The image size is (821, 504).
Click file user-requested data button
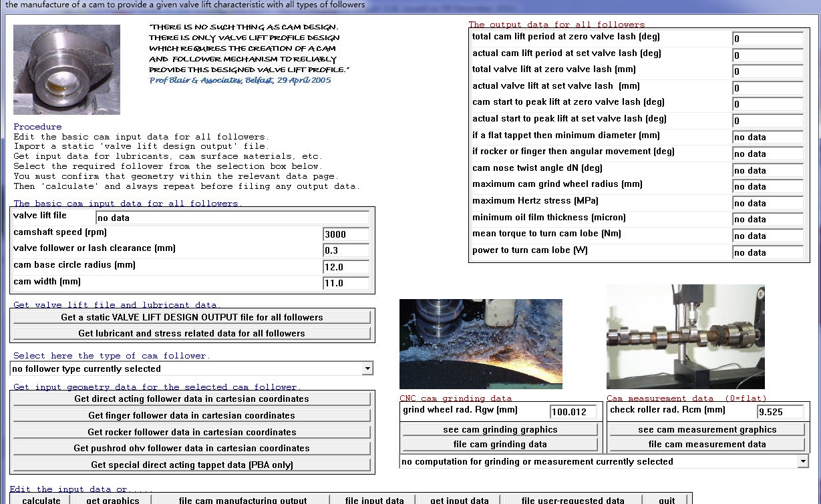coord(572,500)
